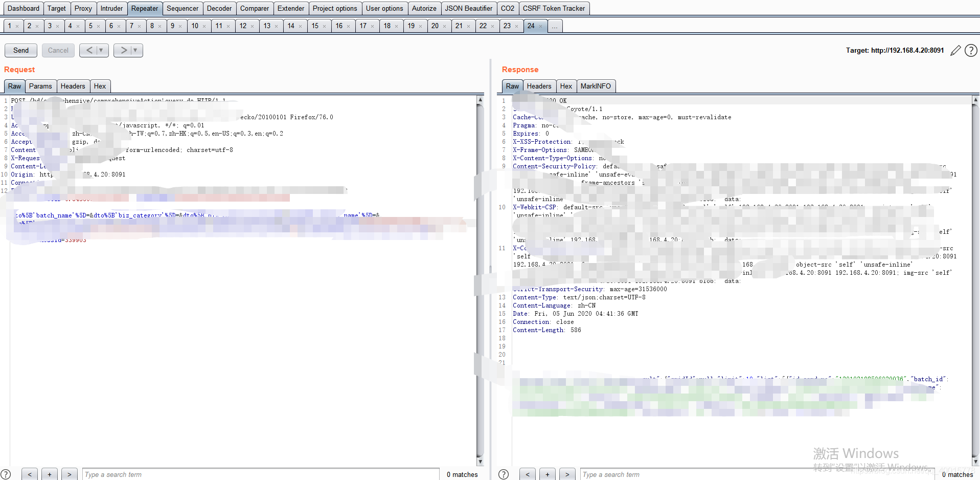Image resolution: width=980 pixels, height=480 pixels.
Task: Add a new Repeater tab with the ellipsis
Action: pyautogui.click(x=555, y=26)
